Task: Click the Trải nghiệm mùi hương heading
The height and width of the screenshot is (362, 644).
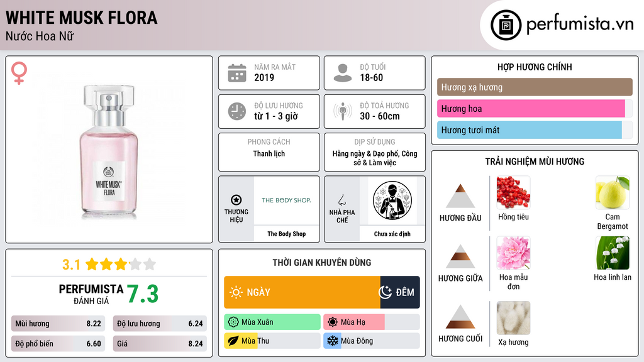Action: point(535,162)
